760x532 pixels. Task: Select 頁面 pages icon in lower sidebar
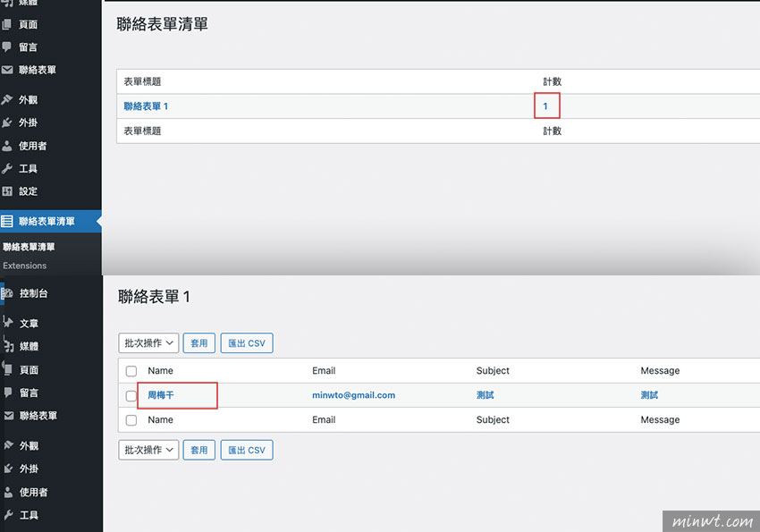pos(8,369)
